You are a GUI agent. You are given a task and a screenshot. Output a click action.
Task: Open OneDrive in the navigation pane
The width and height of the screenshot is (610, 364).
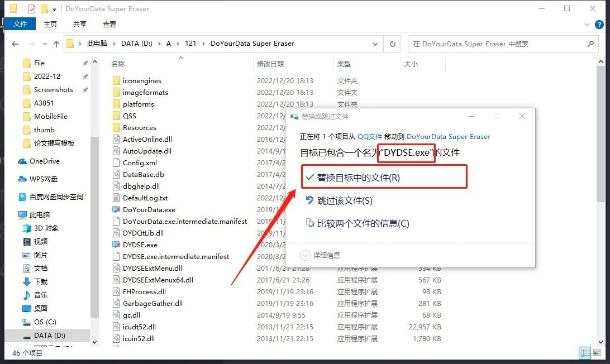(x=44, y=161)
